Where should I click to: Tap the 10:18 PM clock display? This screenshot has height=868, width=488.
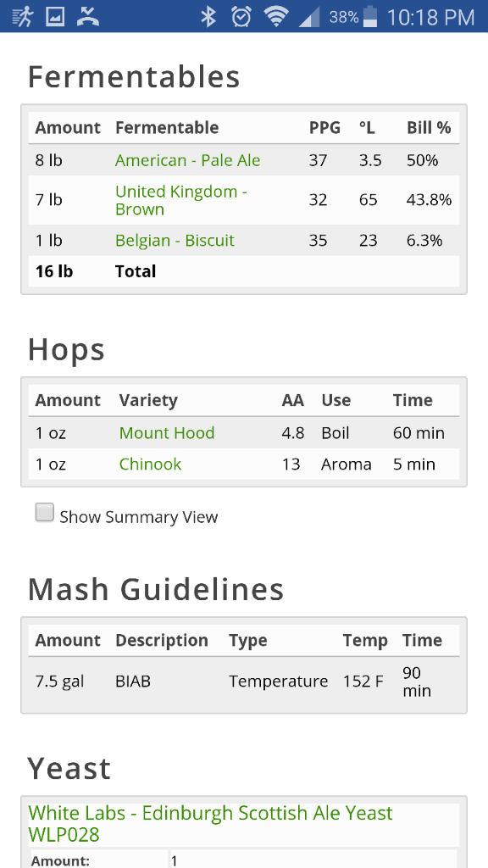[x=430, y=17]
